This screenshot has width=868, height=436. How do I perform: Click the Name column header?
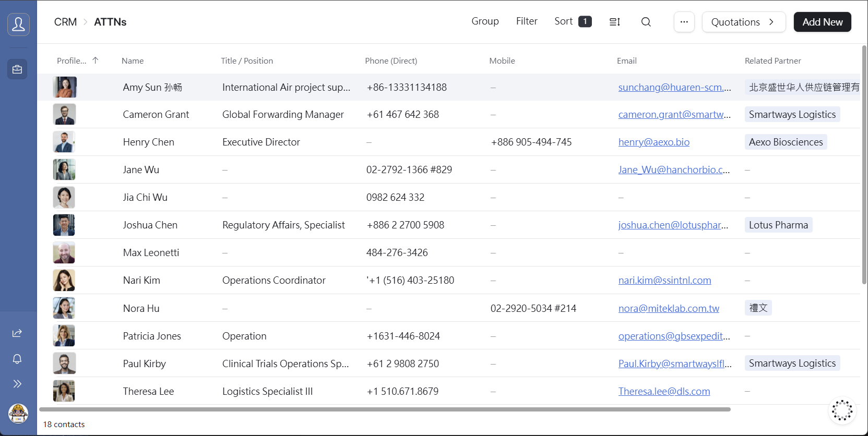[133, 60]
